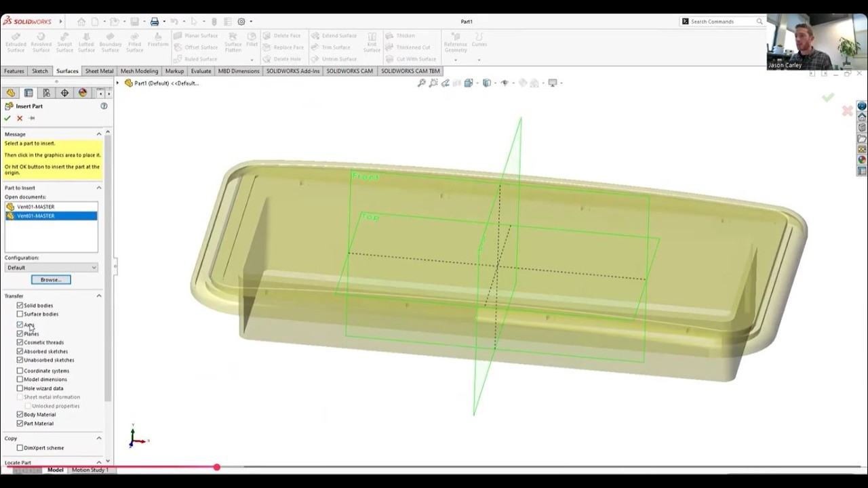The image size is (868, 488).
Task: Collapse the Transfer section
Action: [99, 296]
